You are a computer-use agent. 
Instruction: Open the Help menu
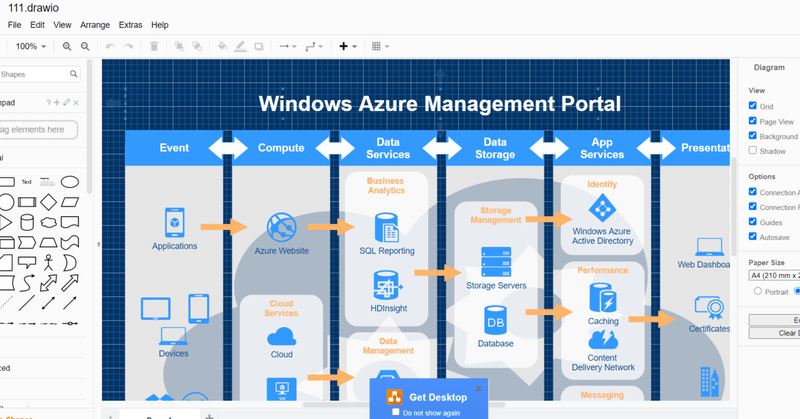(x=160, y=24)
